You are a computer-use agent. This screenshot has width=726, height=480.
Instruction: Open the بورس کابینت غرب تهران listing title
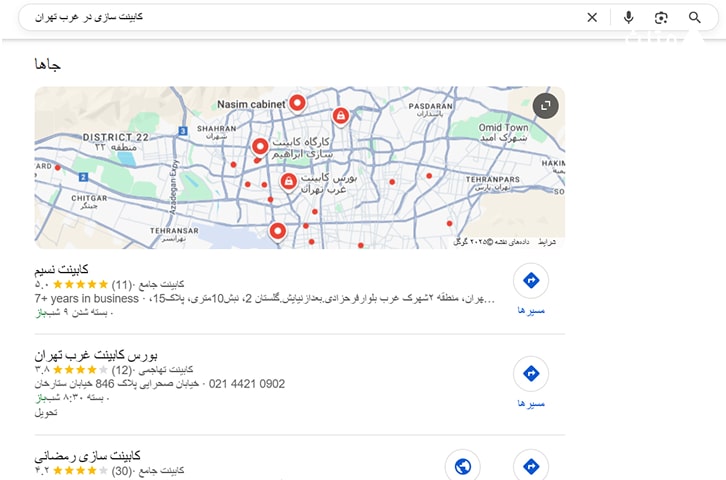[x=96, y=355]
